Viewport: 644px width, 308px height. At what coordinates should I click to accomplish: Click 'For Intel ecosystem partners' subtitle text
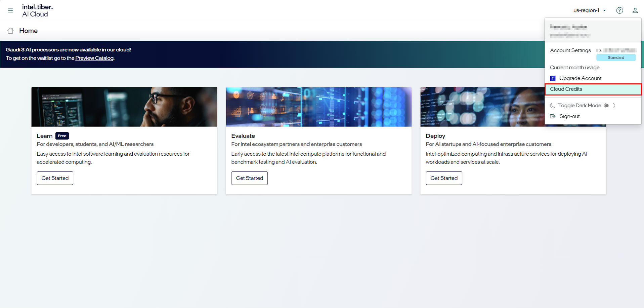tap(297, 144)
